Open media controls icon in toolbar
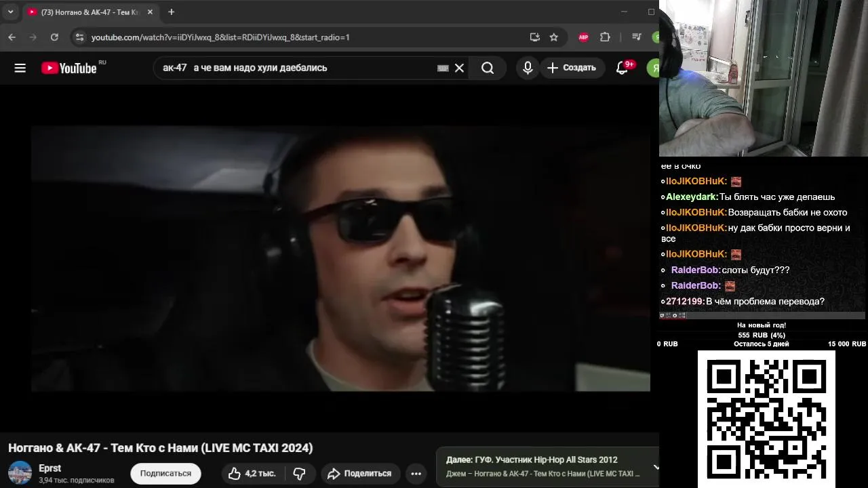The image size is (868, 488). [636, 37]
